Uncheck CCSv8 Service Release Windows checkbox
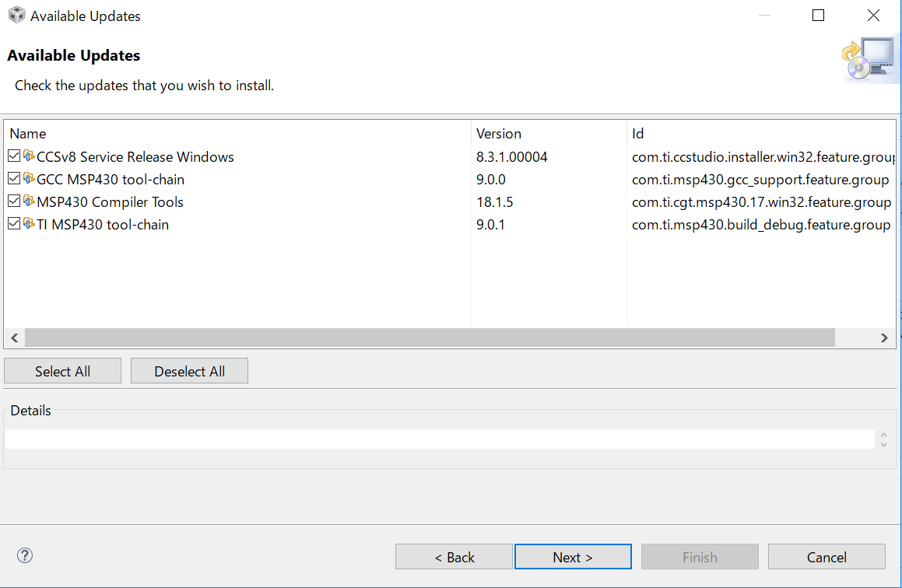This screenshot has height=588, width=902. point(14,156)
